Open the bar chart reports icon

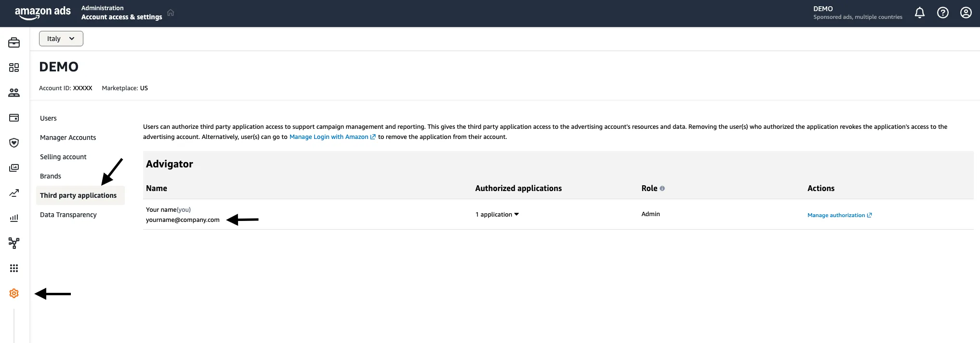click(x=14, y=218)
